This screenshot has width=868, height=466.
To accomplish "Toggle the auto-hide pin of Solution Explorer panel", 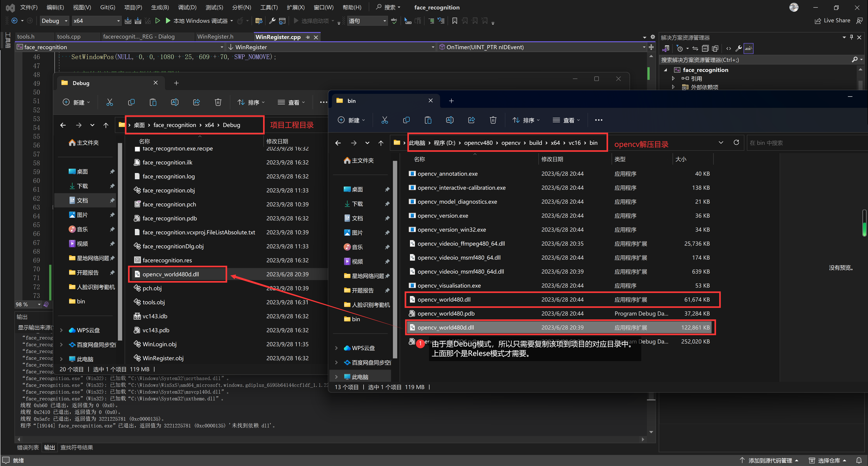I will [x=852, y=37].
